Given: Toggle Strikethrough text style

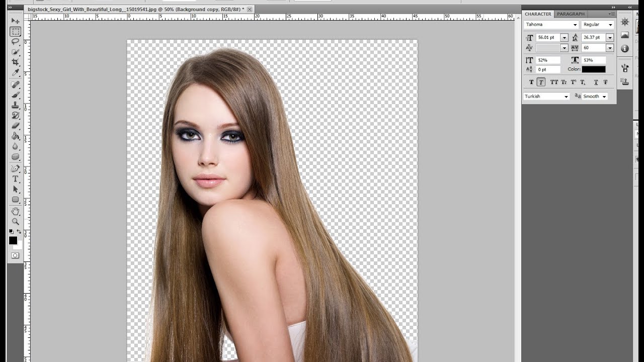Looking at the screenshot, I should point(605,82).
